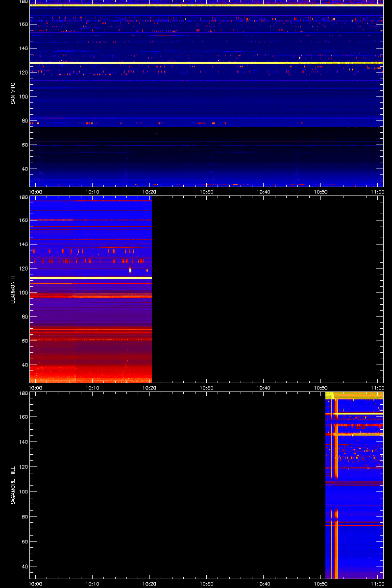This screenshot has width=392, height=588.
Task: Choose 10:20 tick label under Sagamore Hill panel
Action: 149,584
